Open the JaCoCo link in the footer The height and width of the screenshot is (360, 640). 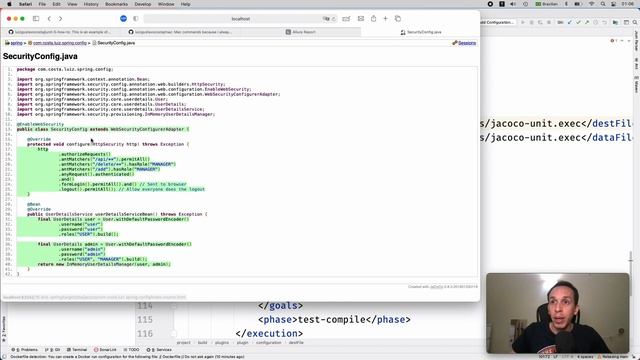pos(436,287)
